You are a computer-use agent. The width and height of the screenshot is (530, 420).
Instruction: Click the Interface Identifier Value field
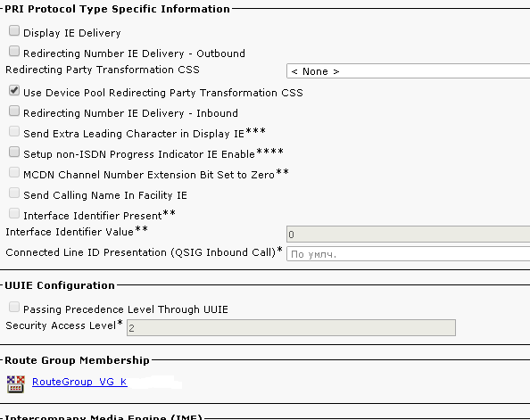click(x=408, y=235)
